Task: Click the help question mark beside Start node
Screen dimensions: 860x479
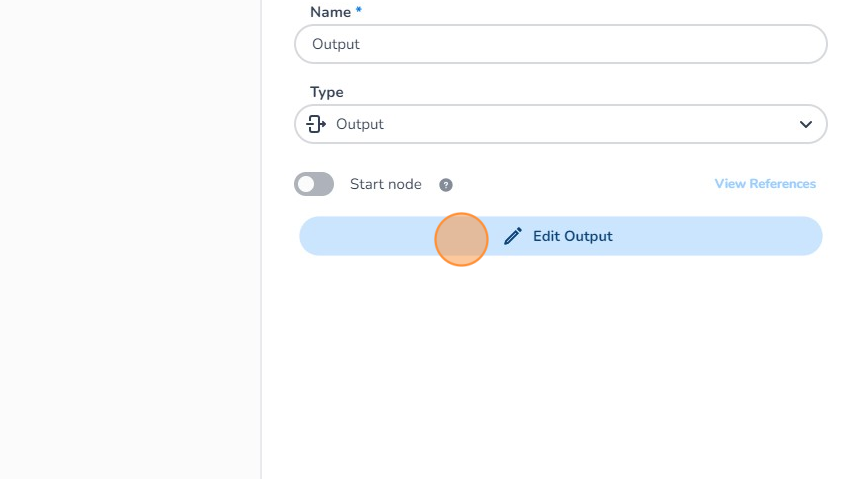Action: pyautogui.click(x=446, y=185)
